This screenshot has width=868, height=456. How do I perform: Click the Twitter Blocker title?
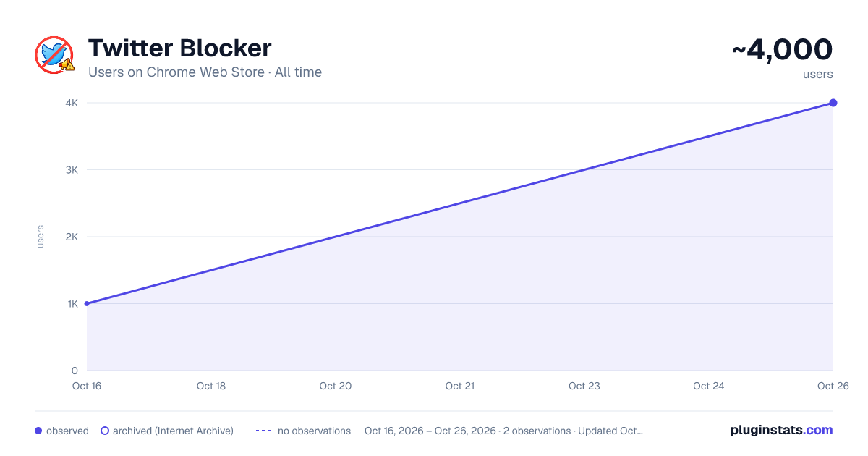(179, 48)
